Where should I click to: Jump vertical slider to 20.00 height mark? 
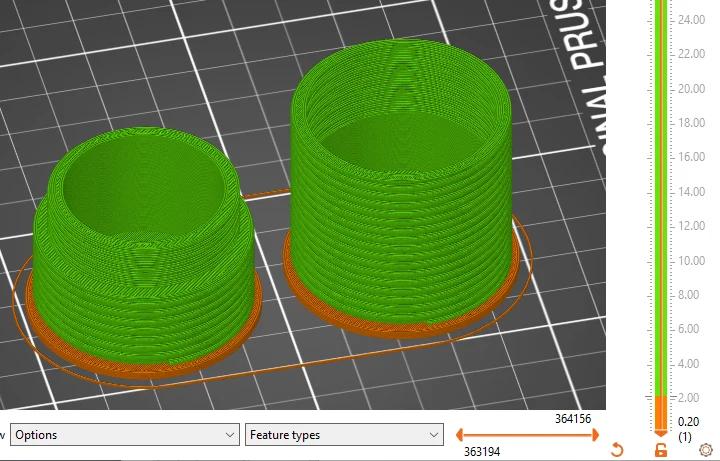click(661, 89)
